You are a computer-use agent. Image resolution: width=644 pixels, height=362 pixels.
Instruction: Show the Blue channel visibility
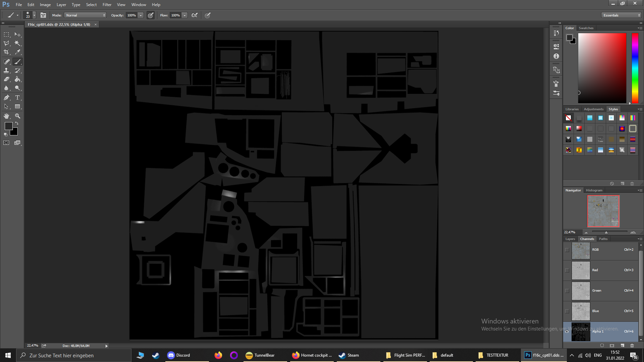(x=567, y=311)
